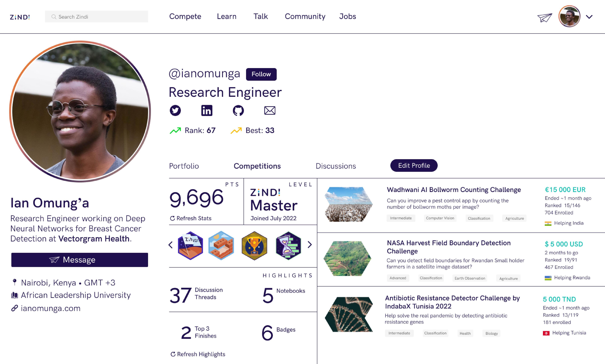Switch to the Discussions tab

(335, 166)
